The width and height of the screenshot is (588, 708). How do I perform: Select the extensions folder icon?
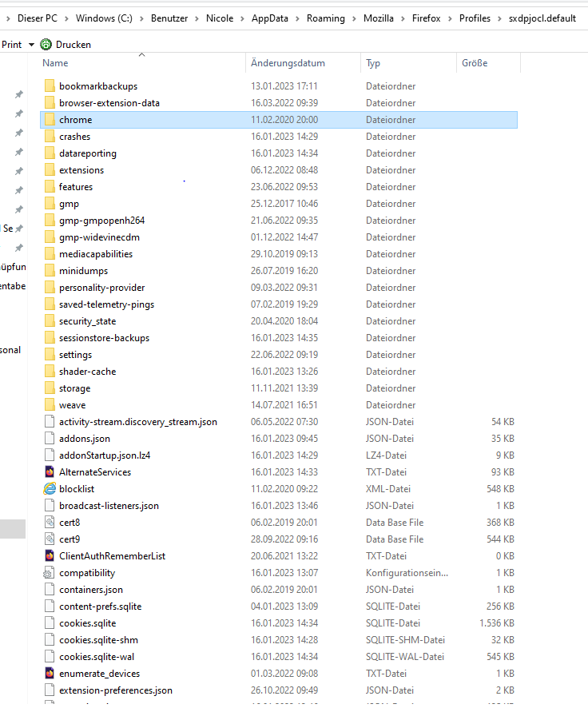(50, 169)
